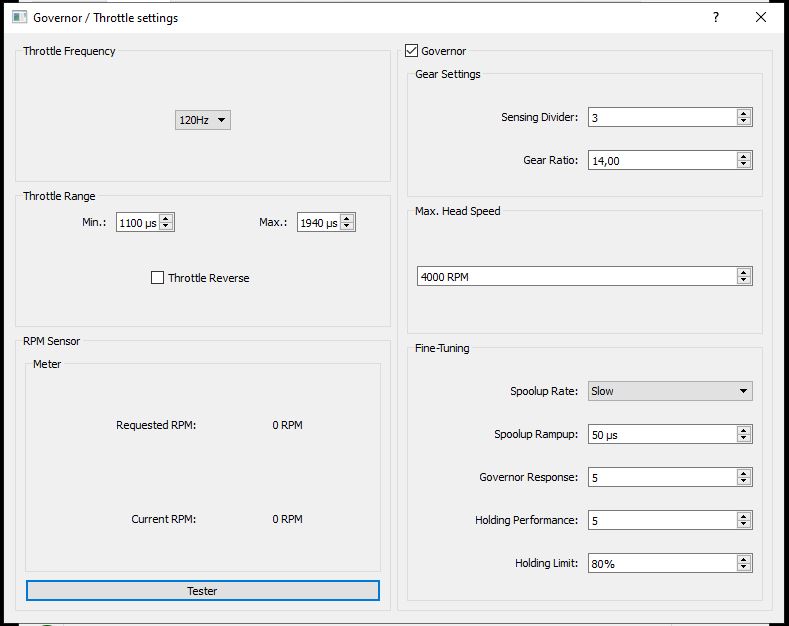Enable the Throttle Reverse checkbox
Viewport: 789px width, 626px height.
pyautogui.click(x=158, y=278)
